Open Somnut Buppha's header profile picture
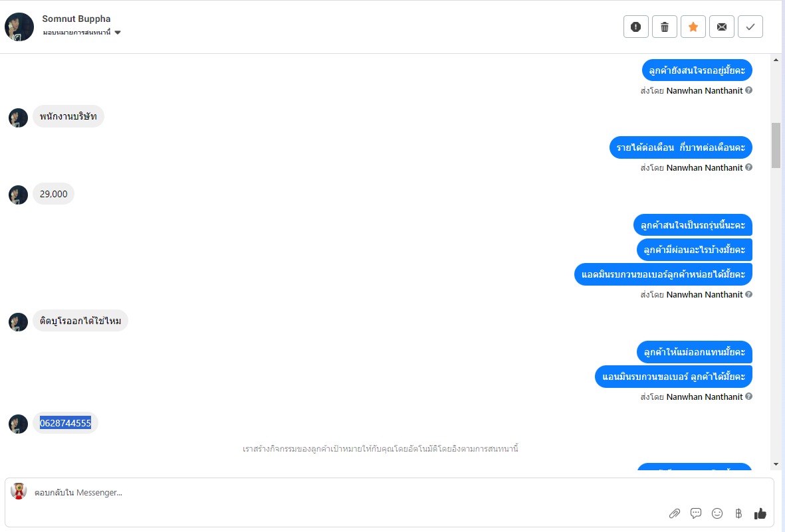 19,27
